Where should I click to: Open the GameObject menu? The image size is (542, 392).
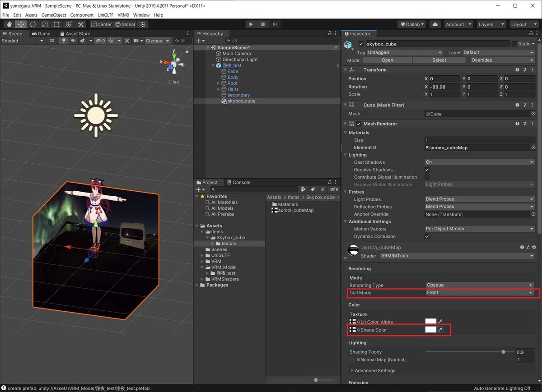54,15
